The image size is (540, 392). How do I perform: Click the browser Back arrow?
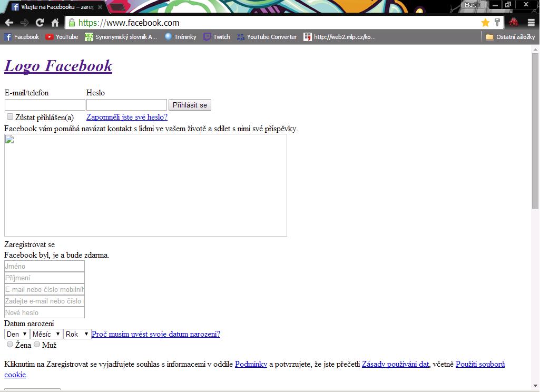(x=9, y=23)
